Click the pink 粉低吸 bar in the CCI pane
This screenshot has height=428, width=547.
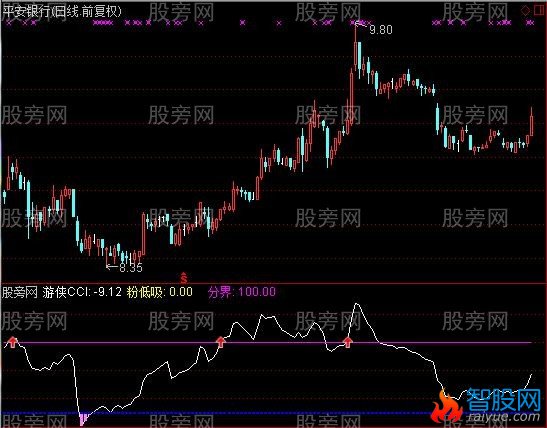point(83,419)
